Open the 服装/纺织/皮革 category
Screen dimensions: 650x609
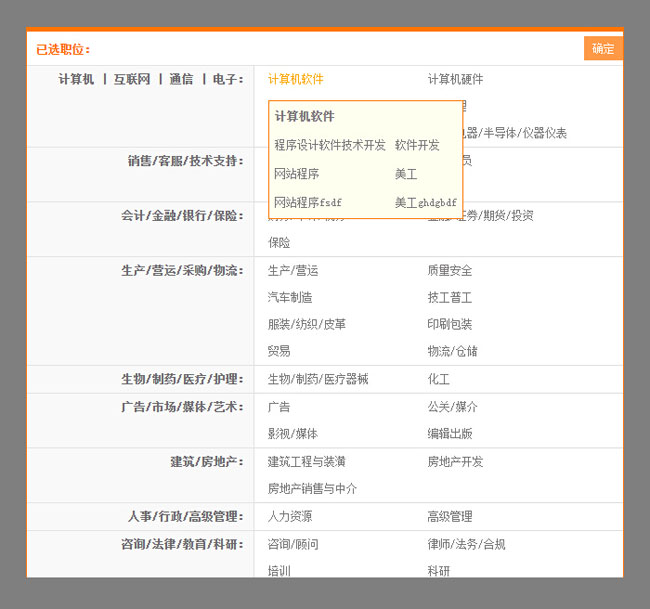coord(307,325)
